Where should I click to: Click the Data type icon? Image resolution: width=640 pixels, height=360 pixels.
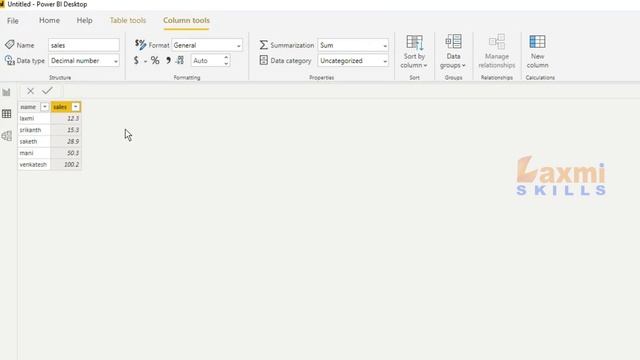click(x=9, y=60)
